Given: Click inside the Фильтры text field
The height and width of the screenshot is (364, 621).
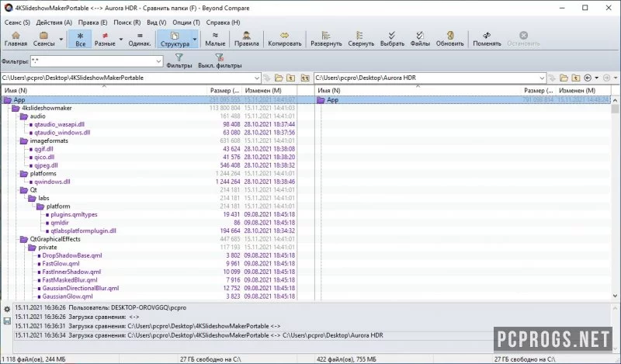Looking at the screenshot, I should pos(92,61).
